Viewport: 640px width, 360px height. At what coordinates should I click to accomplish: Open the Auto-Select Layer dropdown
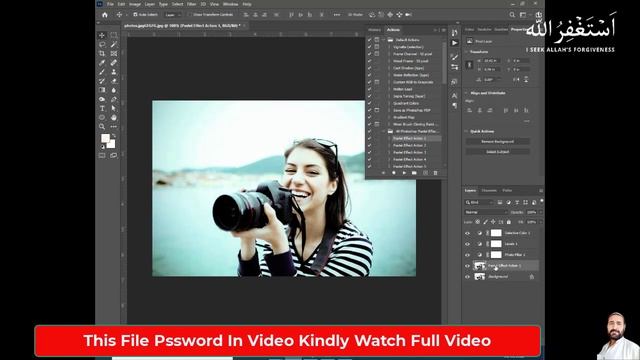173,15
